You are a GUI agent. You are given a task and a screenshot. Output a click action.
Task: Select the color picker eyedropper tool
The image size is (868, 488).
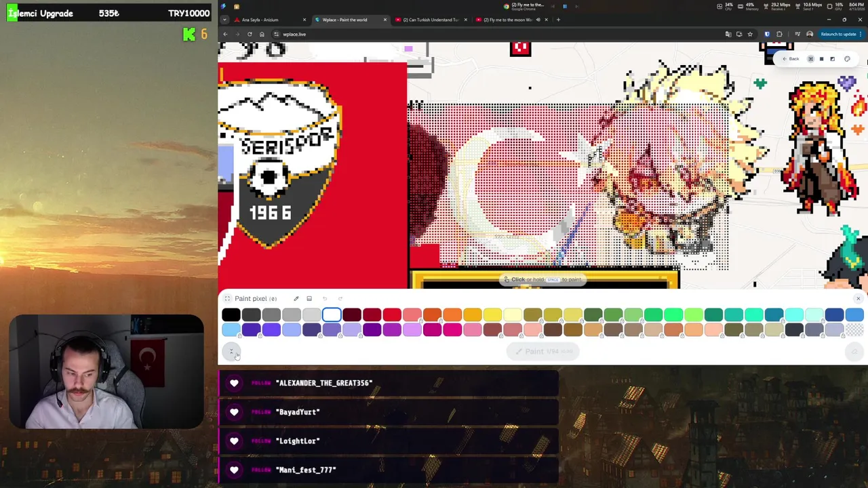click(x=296, y=298)
